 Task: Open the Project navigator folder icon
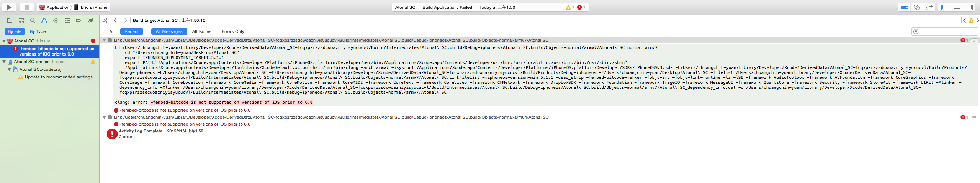(x=10, y=20)
